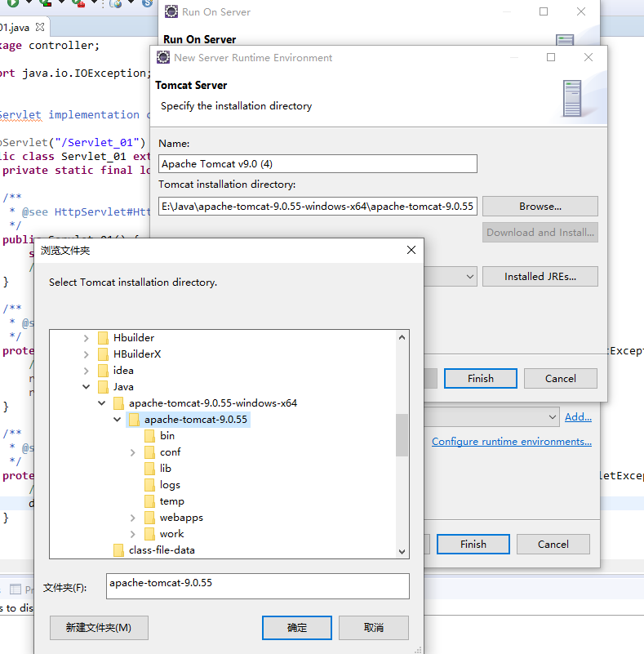Viewport: 644px width, 654px height.
Task: Click the folder tree scrollbar thumb
Action: pos(402,435)
